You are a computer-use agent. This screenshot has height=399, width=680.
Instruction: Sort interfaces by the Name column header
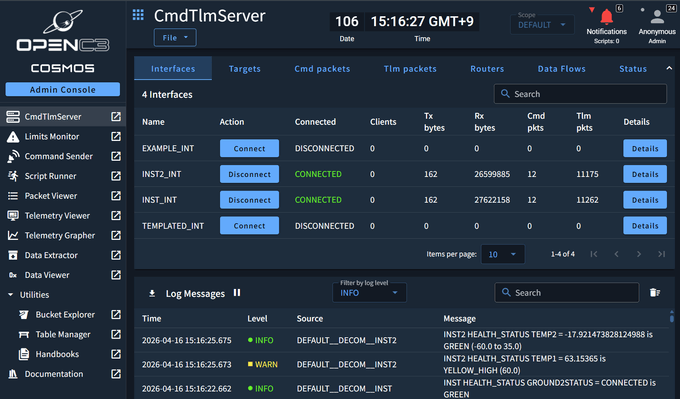tap(153, 122)
